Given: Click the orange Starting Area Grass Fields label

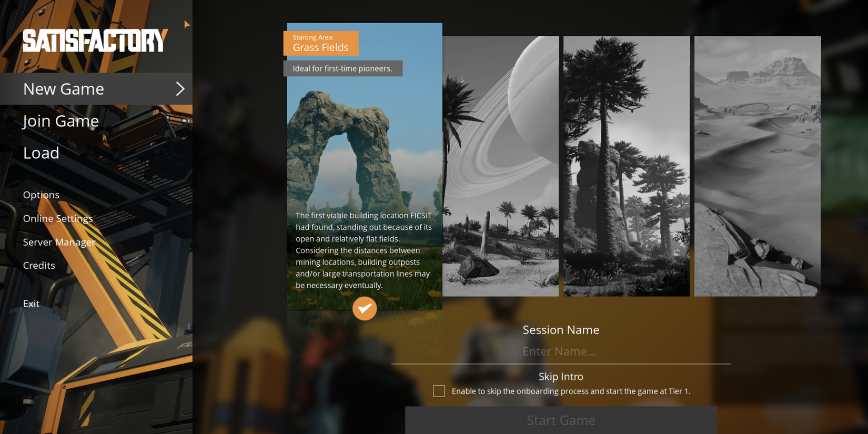Looking at the screenshot, I should coord(320,43).
